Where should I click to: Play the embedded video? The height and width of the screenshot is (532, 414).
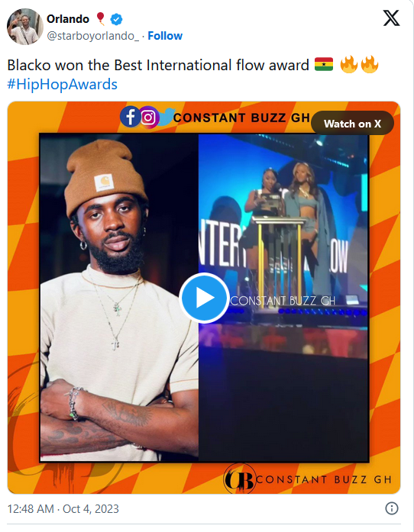coord(204,298)
